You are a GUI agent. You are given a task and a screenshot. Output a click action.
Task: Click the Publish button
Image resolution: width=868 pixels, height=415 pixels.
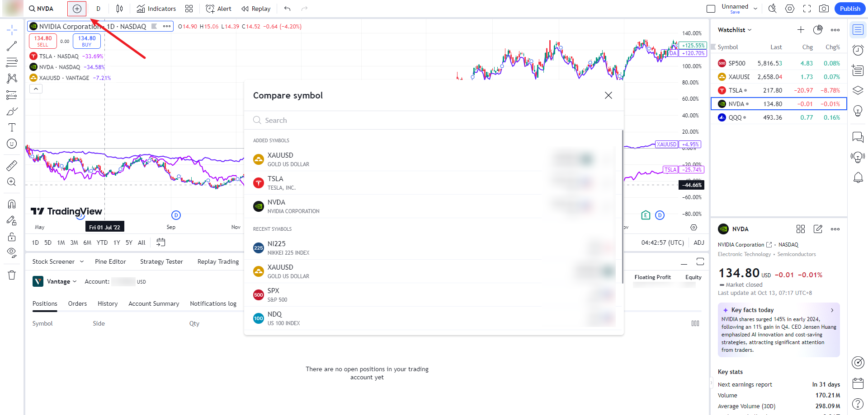point(850,9)
